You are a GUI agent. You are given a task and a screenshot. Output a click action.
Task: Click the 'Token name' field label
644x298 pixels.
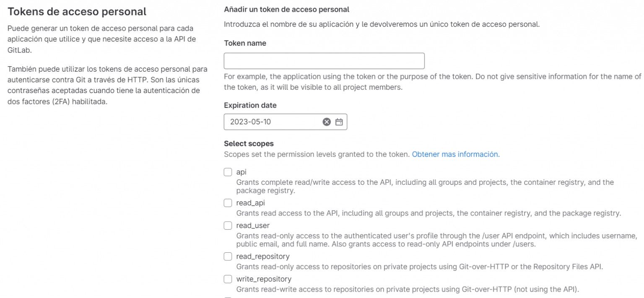[245, 43]
